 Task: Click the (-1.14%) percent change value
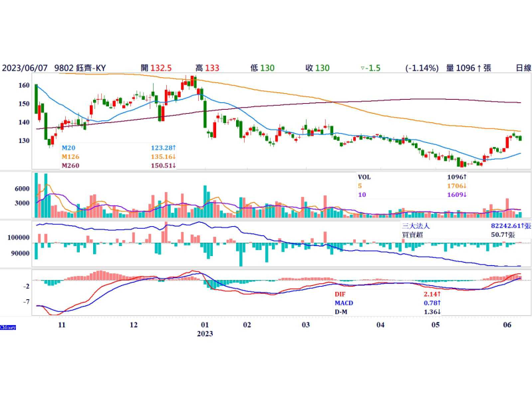tap(422, 68)
